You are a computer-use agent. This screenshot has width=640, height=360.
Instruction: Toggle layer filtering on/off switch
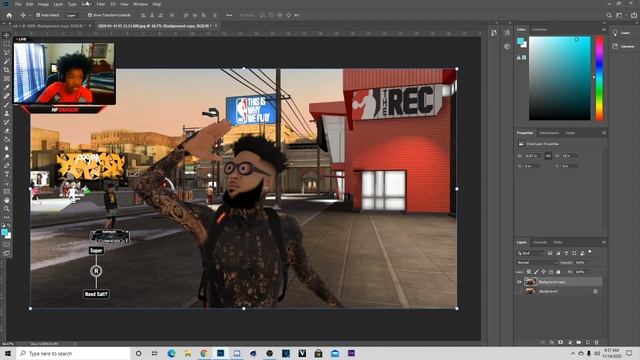point(590,253)
